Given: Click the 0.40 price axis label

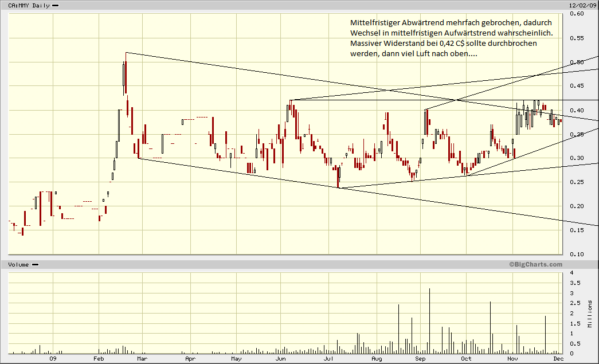Looking at the screenshot, I should 577,110.
